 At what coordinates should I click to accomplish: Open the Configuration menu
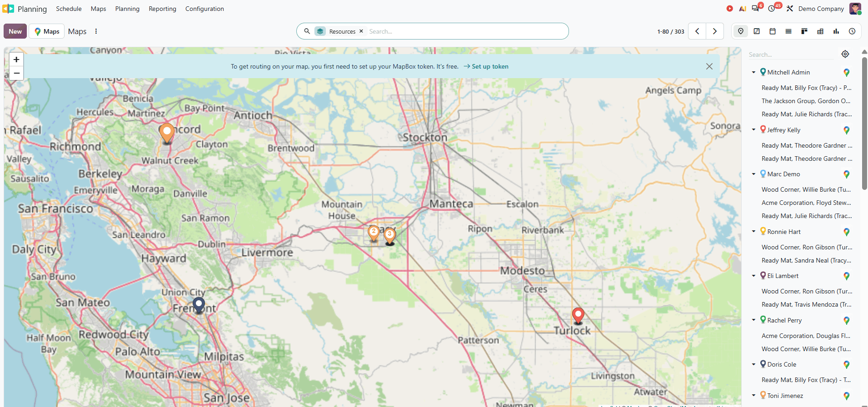pos(205,9)
